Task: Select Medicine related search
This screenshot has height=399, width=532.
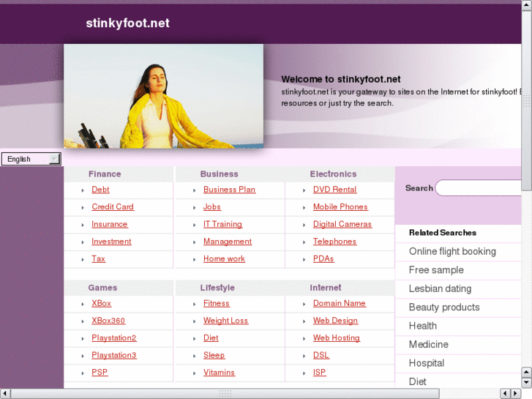Action: click(x=429, y=345)
